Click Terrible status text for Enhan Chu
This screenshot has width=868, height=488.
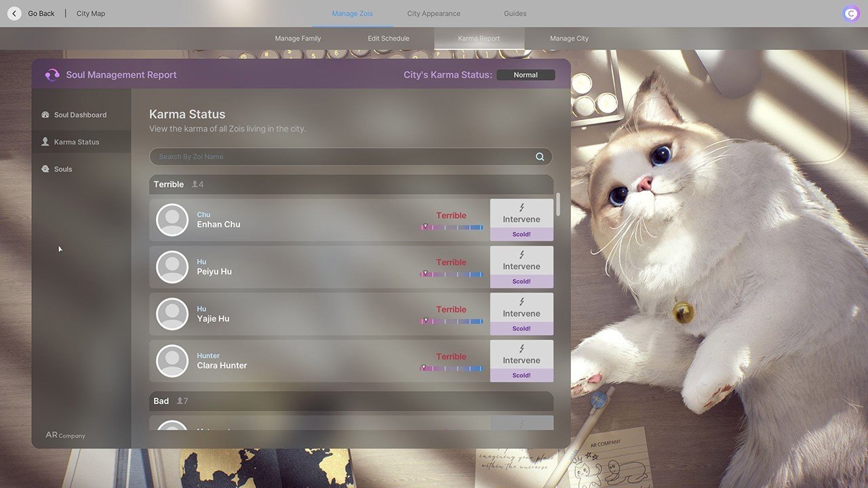click(x=451, y=216)
